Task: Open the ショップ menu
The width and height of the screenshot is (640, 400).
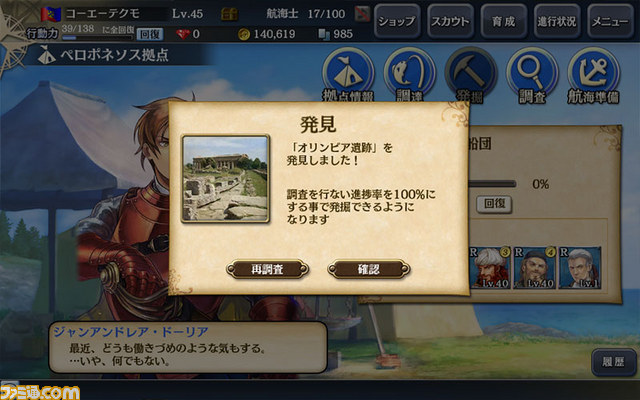Action: (397, 21)
